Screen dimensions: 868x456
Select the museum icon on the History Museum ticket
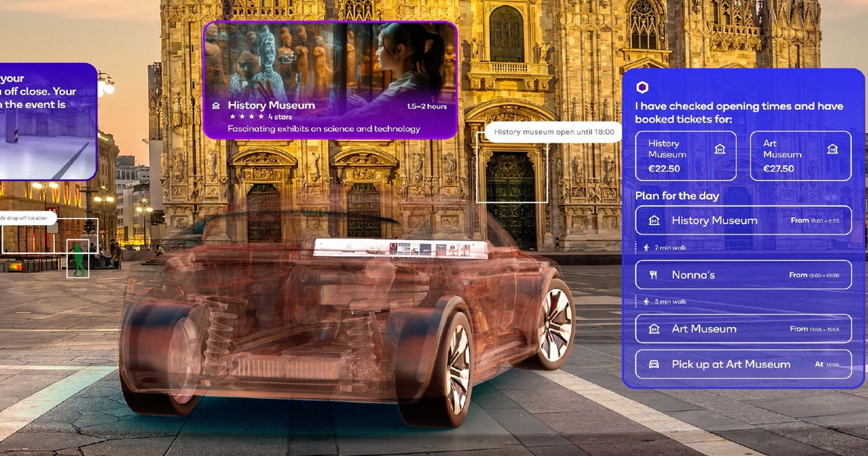tap(718, 148)
